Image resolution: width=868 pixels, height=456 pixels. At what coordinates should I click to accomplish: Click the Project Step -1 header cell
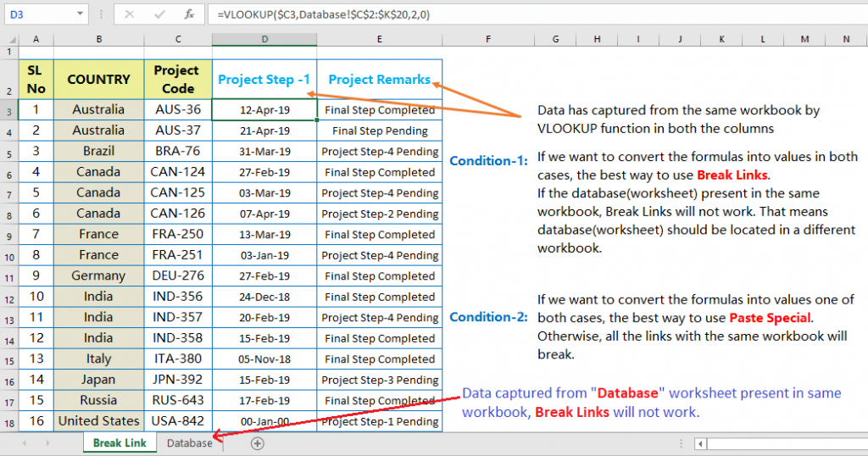[264, 80]
